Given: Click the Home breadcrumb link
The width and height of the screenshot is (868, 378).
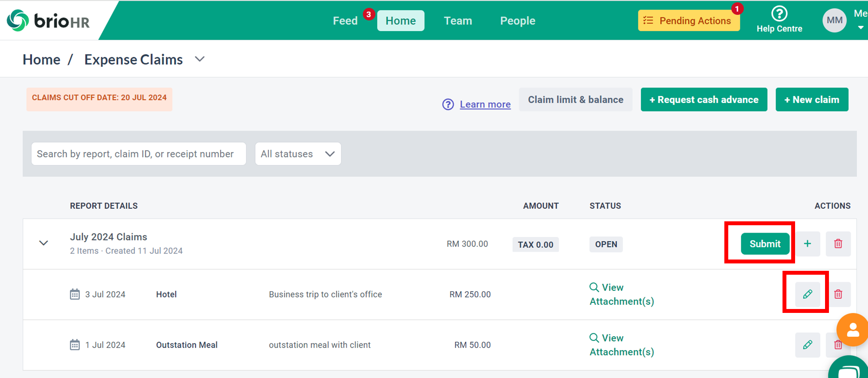Looking at the screenshot, I should click(x=41, y=59).
